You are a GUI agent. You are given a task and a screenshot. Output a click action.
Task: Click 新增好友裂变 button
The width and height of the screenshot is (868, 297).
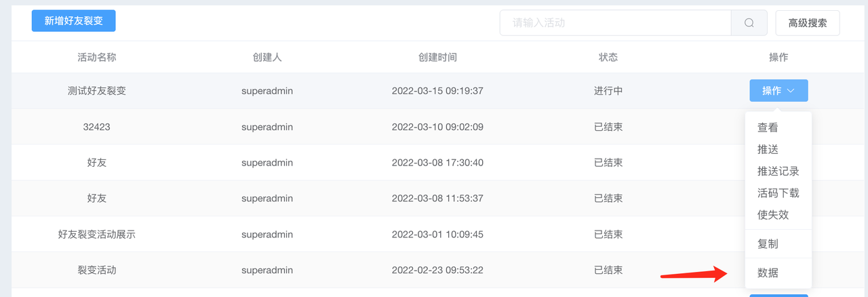(x=74, y=21)
